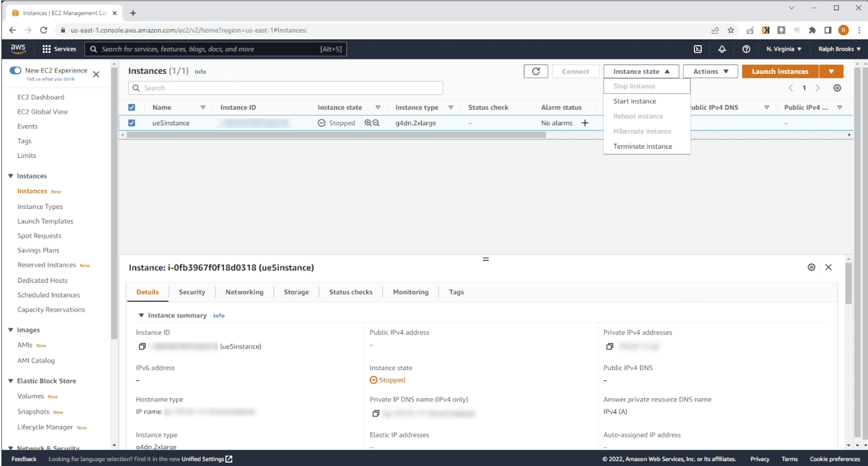Open details panel settings gear
Viewport: 868px width, 466px height.
(811, 267)
